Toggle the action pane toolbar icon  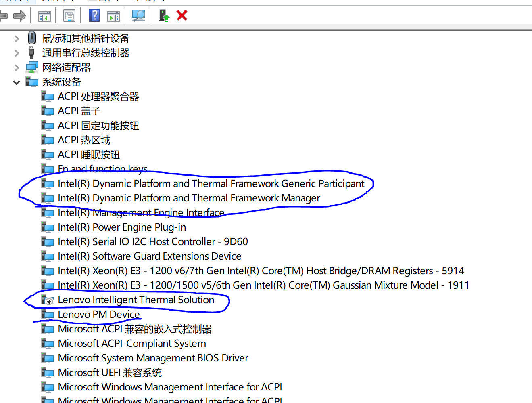[113, 16]
